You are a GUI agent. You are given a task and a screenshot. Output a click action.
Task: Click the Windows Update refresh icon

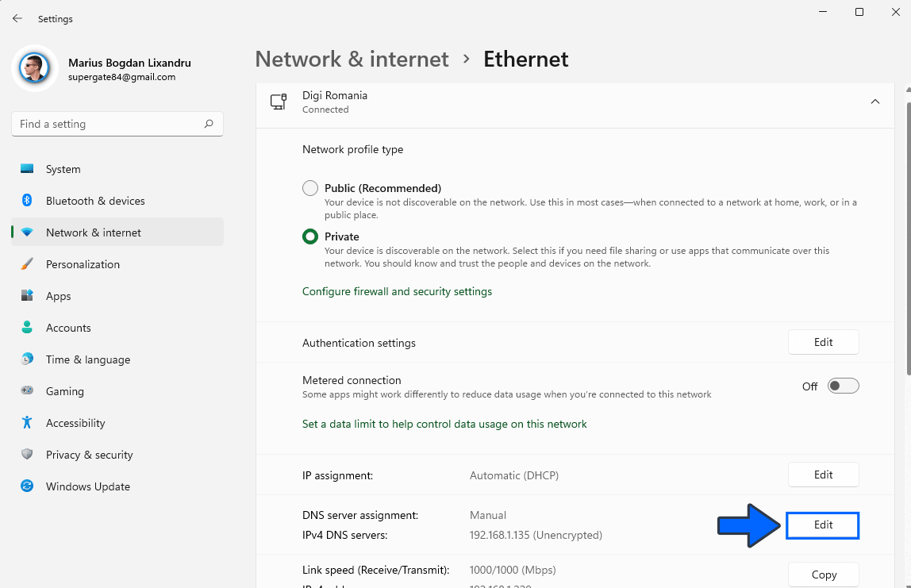[x=27, y=486]
